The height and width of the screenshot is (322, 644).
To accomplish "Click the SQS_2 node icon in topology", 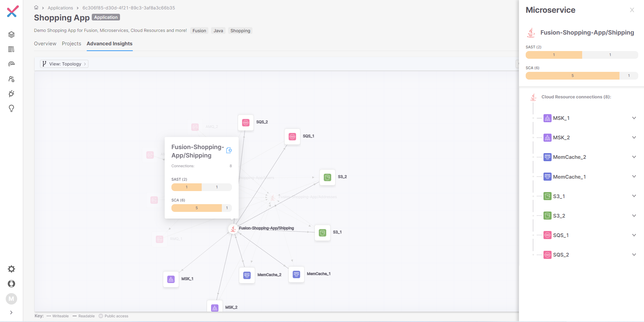I will (246, 123).
